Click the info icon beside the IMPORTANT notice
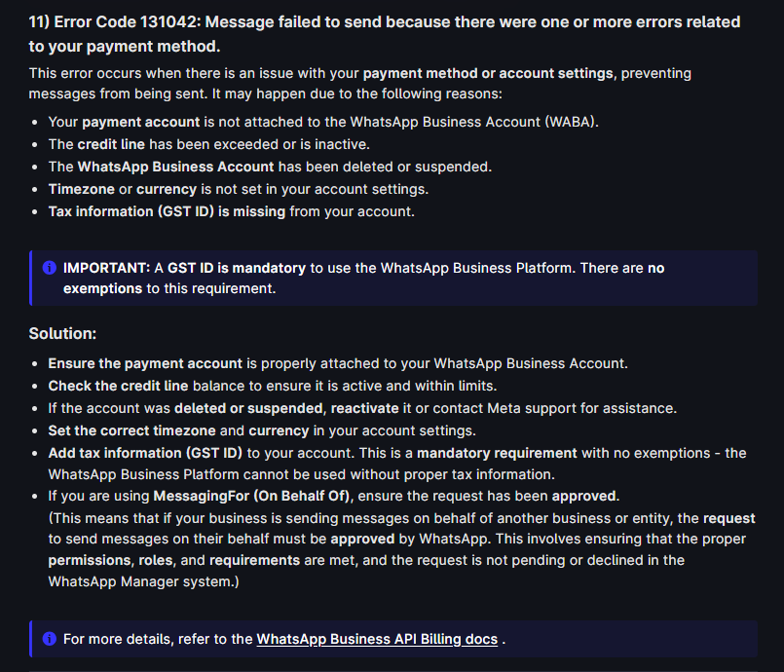The width and height of the screenshot is (784, 672). pos(49,268)
